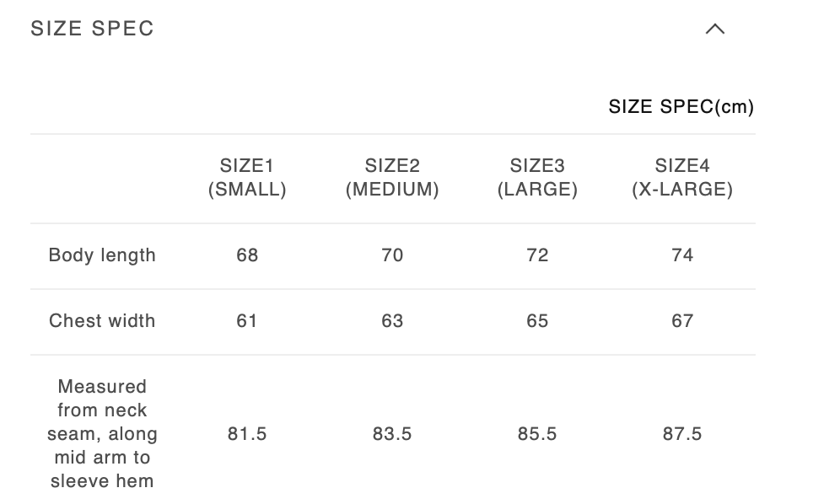
Task: Click the SIZE SPEC(cm) unit label
Action: tap(681, 107)
